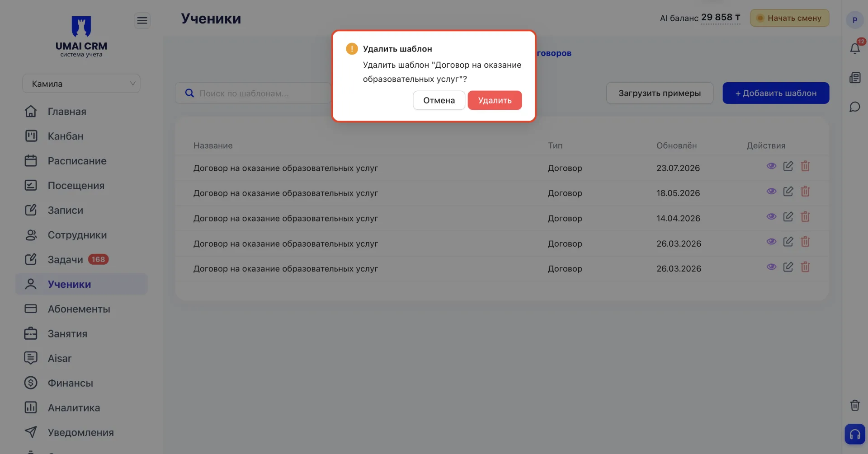Click the template name in the 14.04.2026 row
This screenshot has width=868, height=454.
(x=286, y=219)
